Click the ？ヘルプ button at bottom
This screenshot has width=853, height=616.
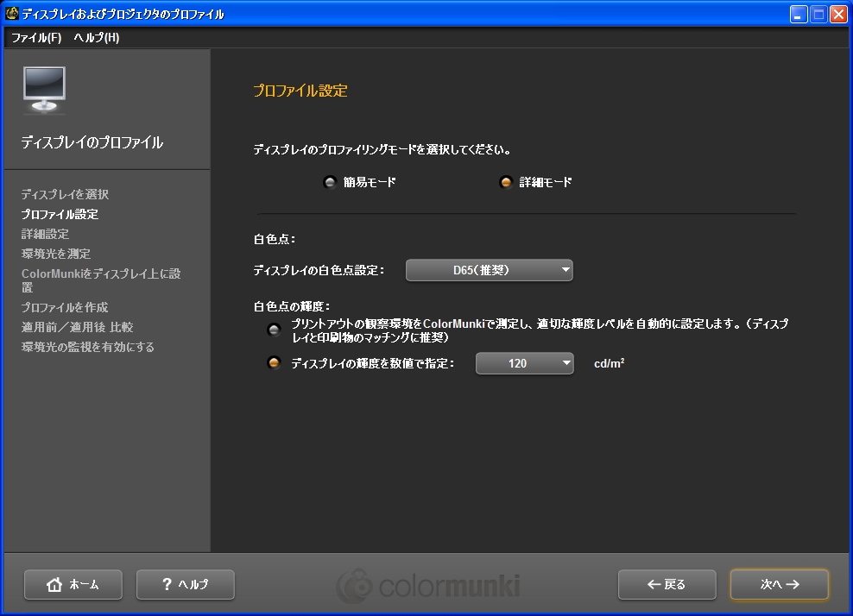(186, 584)
